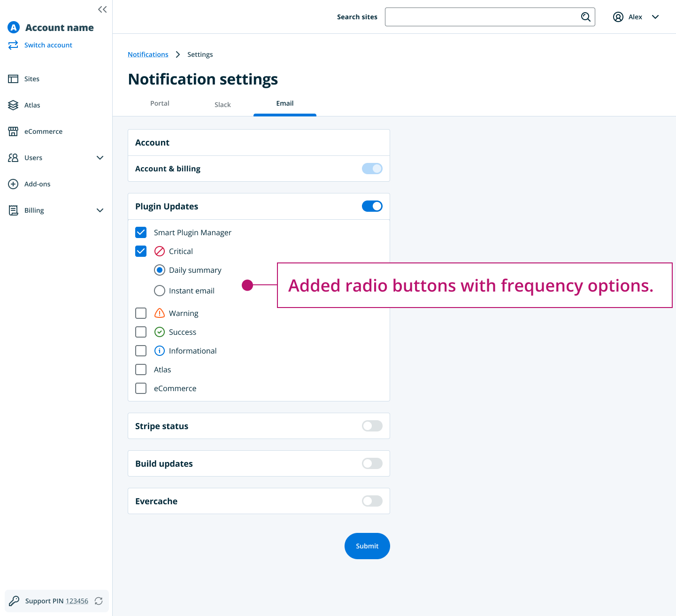Click the Switch account link
The width and height of the screenshot is (676, 616).
[x=48, y=45]
